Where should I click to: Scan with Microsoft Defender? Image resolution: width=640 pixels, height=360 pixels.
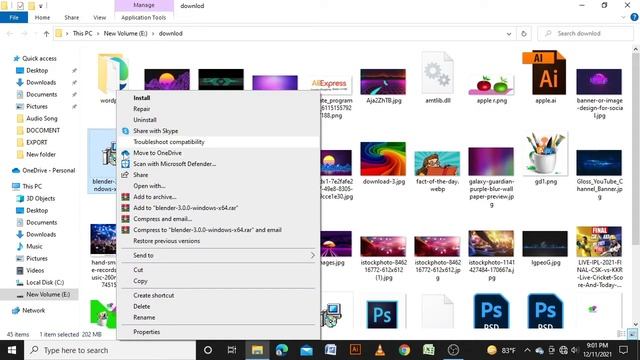[174, 164]
